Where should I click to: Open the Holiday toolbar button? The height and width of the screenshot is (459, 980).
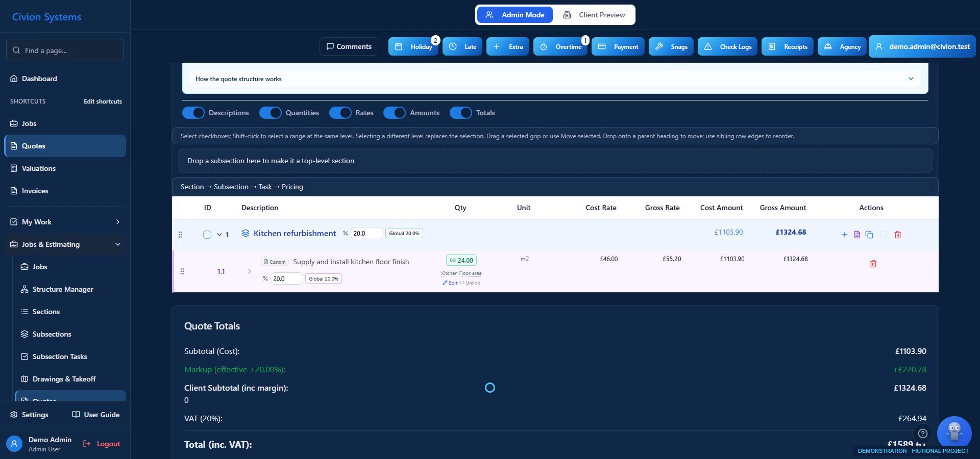[x=413, y=46]
